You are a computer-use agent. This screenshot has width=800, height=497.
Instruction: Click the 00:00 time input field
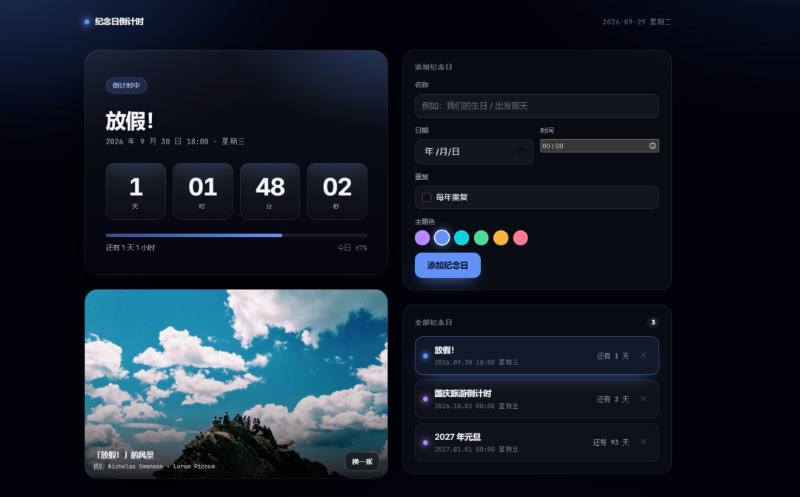pyautogui.click(x=599, y=146)
